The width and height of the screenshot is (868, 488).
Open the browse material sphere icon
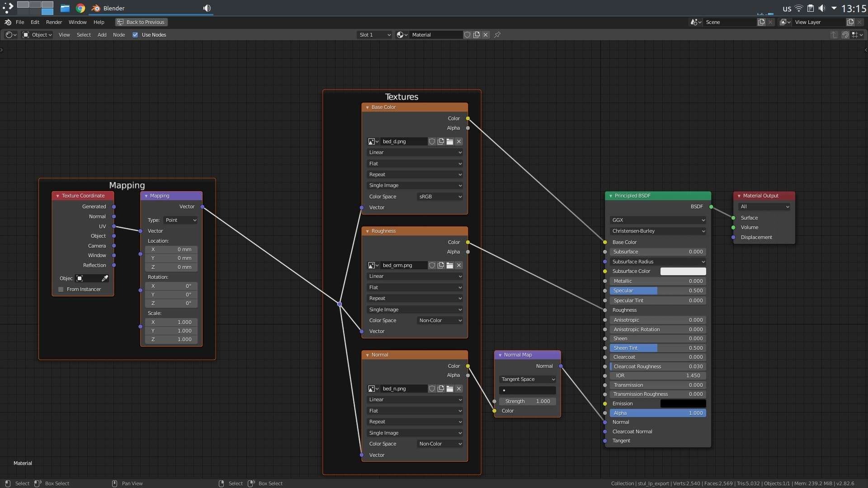point(402,35)
